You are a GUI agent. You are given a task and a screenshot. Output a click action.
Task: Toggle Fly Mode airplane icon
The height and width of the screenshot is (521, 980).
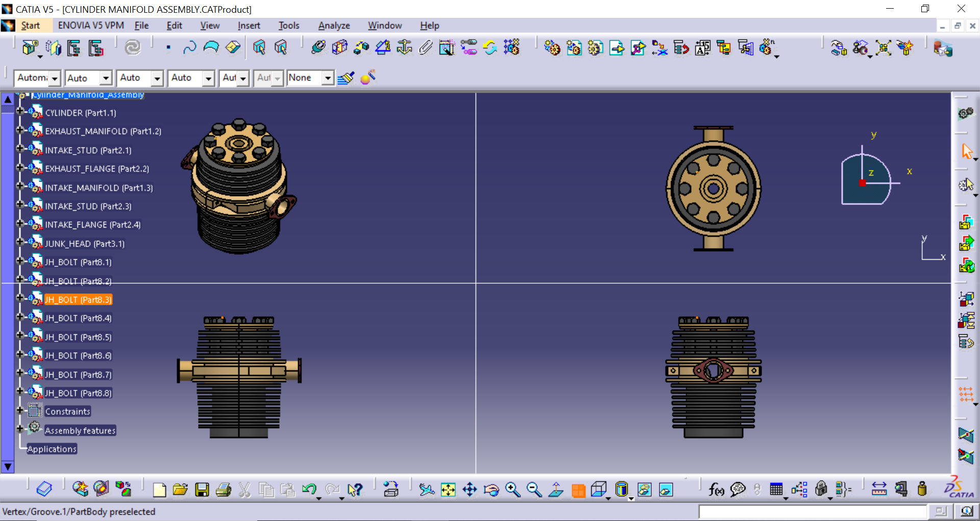coord(426,490)
